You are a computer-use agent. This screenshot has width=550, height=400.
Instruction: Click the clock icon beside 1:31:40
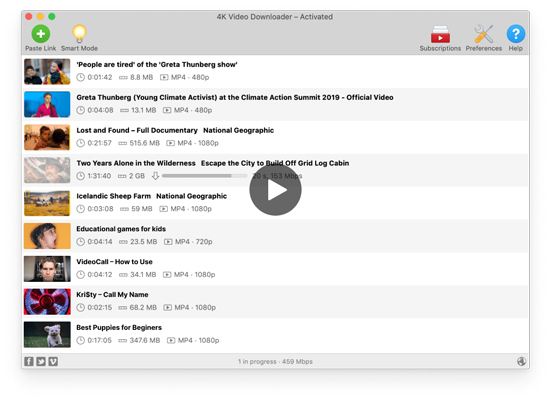point(81,176)
